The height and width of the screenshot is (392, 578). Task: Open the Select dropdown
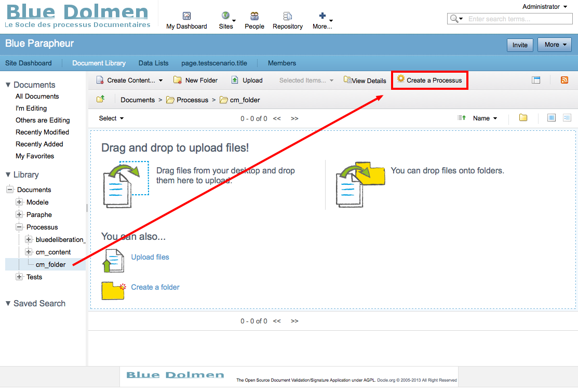click(111, 118)
